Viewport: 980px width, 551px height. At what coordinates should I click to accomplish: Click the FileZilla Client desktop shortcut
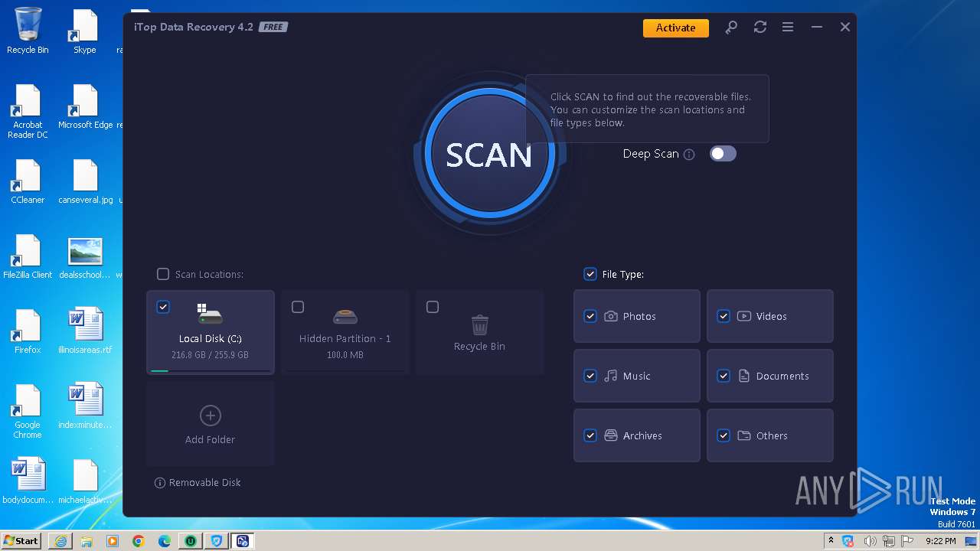28,256
